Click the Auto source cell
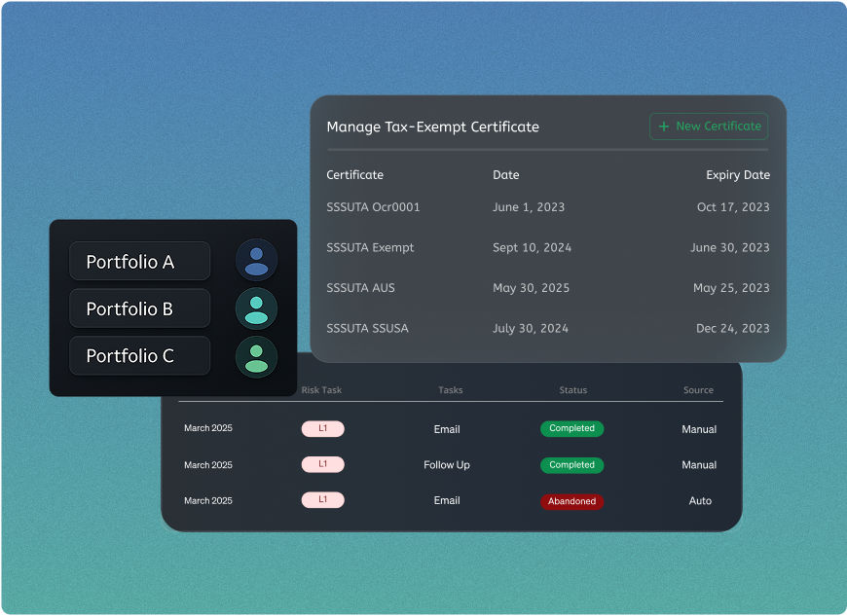Image resolution: width=847 pixels, height=616 pixels. click(700, 501)
